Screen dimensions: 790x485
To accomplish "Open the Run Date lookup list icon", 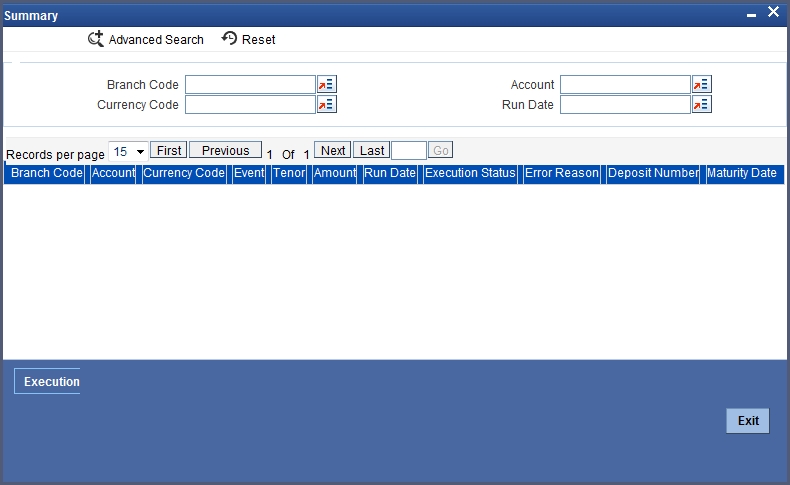I will tap(701, 104).
